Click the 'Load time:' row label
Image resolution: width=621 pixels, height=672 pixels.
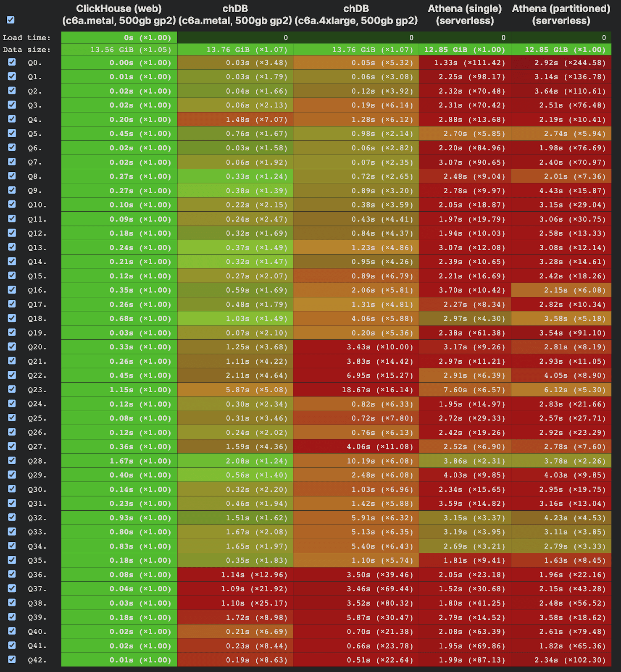(x=26, y=38)
